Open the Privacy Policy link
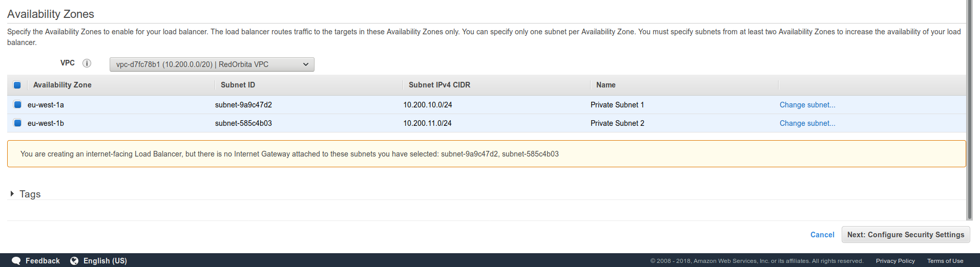The image size is (980, 267). point(895,261)
